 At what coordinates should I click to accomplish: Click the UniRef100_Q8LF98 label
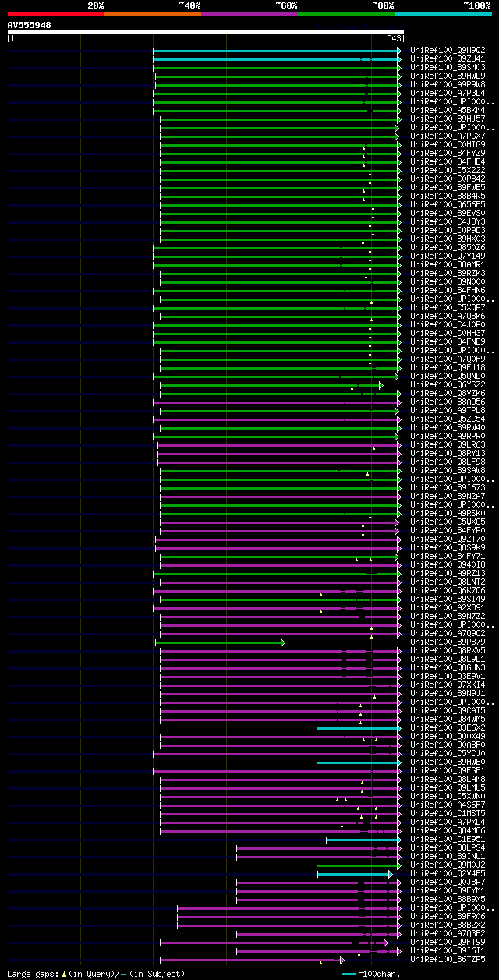point(448,462)
